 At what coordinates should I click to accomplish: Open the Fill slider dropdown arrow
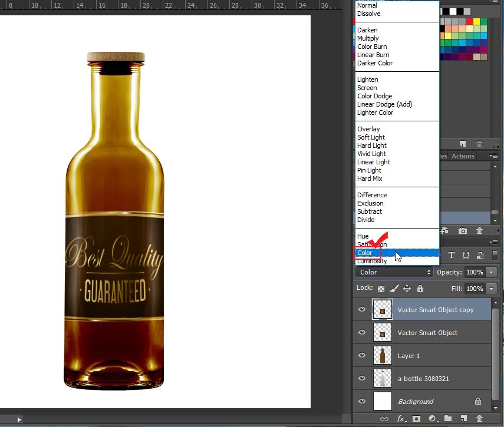pos(491,289)
